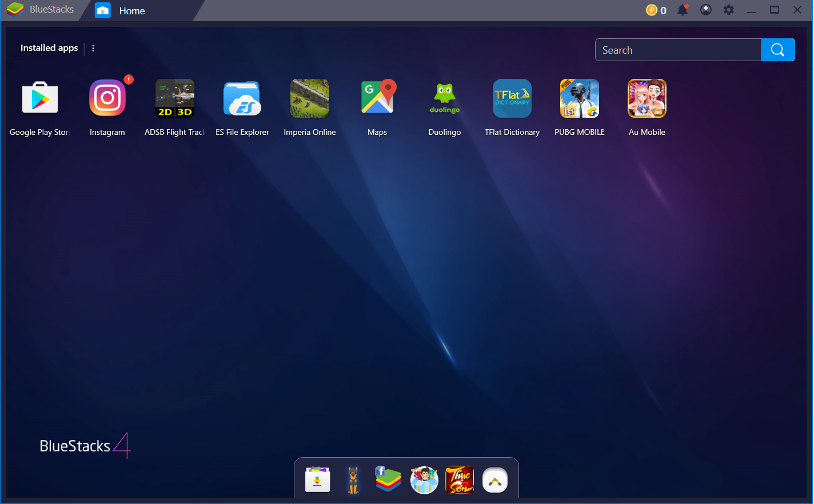The width and height of the screenshot is (814, 504).
Task: Open PUBG MOBILE game
Action: pyautogui.click(x=580, y=98)
